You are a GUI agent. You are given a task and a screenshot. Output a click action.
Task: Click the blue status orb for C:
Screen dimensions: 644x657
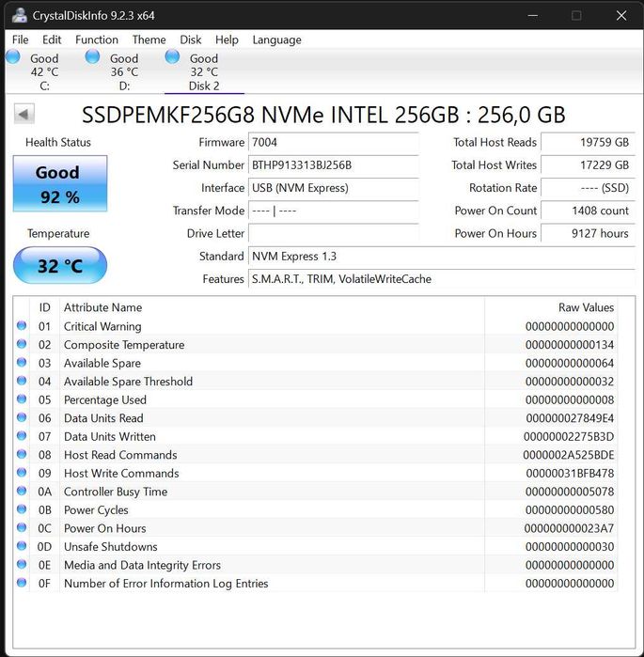[x=13, y=56]
